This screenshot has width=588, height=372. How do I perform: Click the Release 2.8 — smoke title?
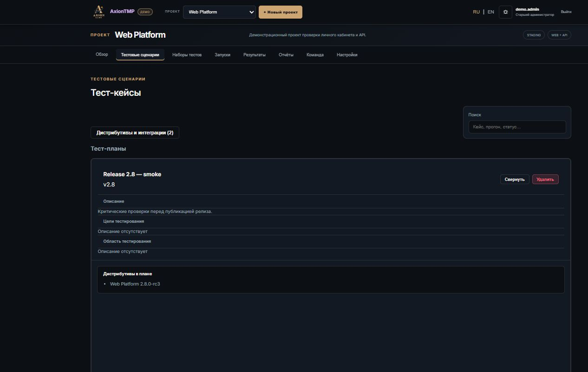click(x=132, y=174)
